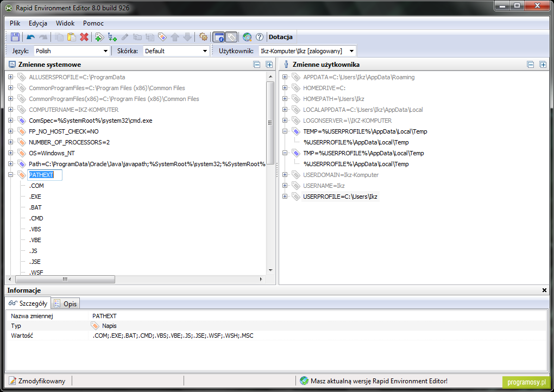
Task: Click the system variables horizontal scrollbar thumb
Action: (65, 279)
